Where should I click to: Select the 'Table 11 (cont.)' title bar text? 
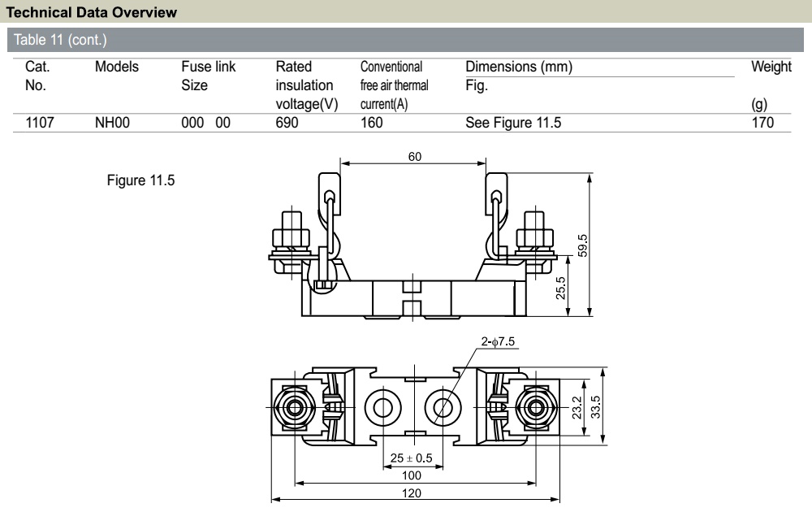click(60, 40)
